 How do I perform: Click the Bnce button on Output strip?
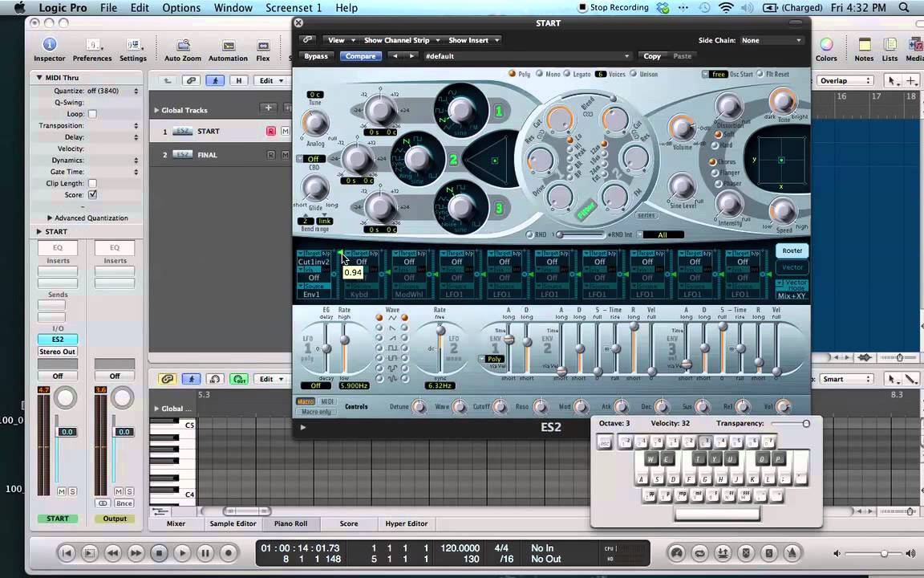click(124, 503)
